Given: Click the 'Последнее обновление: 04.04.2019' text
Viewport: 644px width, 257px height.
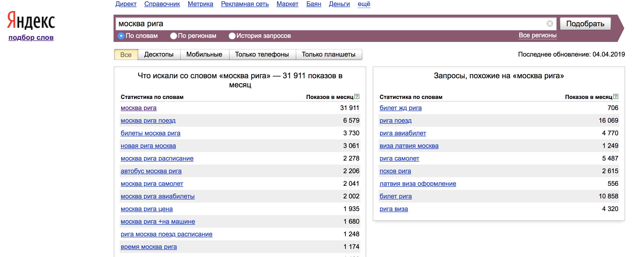Looking at the screenshot, I should point(571,54).
